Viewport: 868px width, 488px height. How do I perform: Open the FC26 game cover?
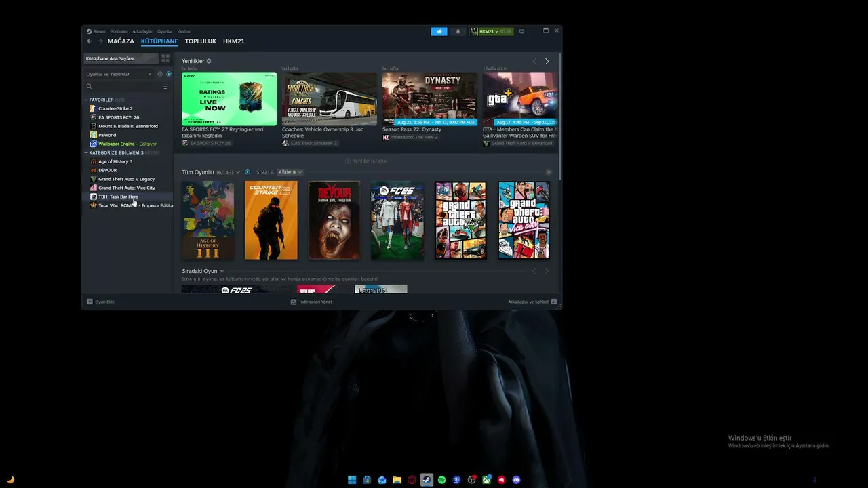(x=397, y=220)
